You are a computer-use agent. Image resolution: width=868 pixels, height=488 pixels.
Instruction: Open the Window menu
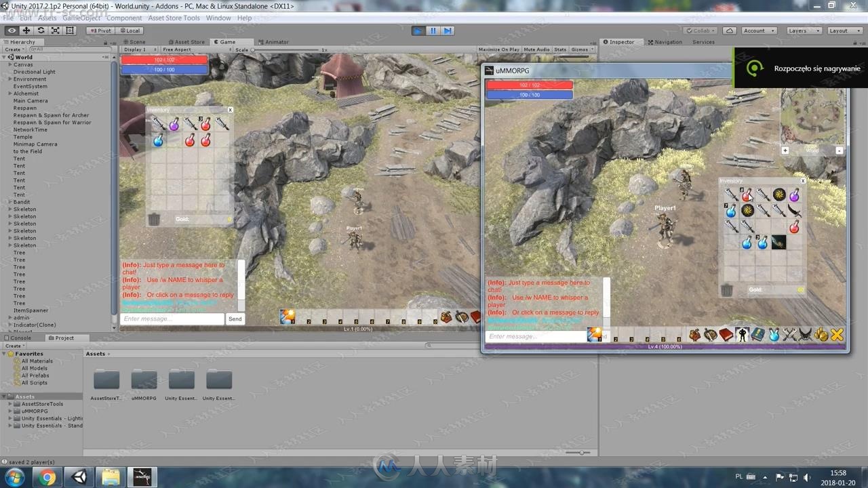point(218,18)
